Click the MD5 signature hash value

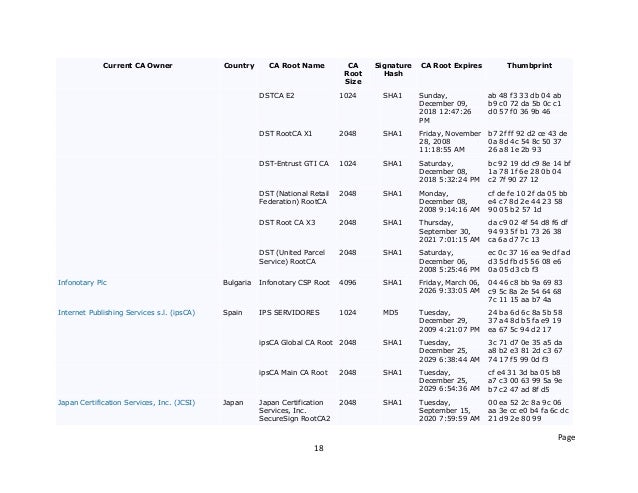click(x=391, y=312)
